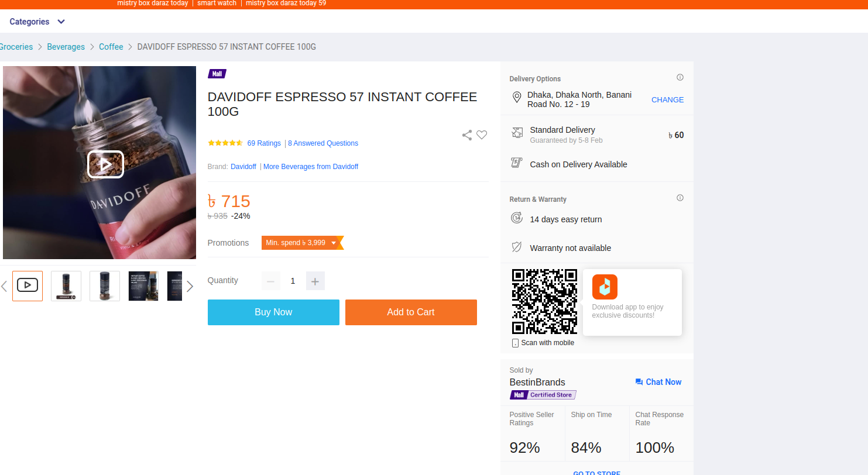Increase quantity with the plus button
The image size is (868, 475).
click(x=315, y=281)
